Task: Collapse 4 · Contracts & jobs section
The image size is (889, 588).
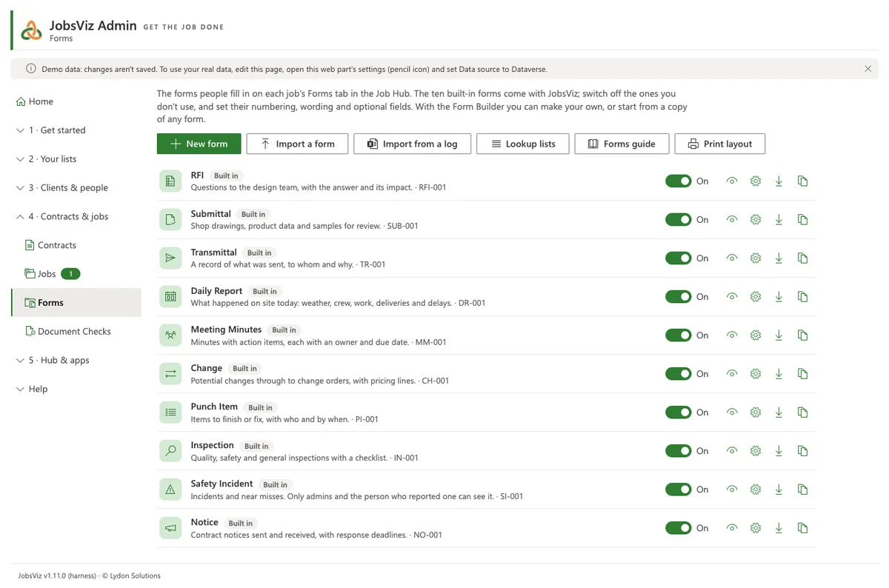Action: coord(76,216)
